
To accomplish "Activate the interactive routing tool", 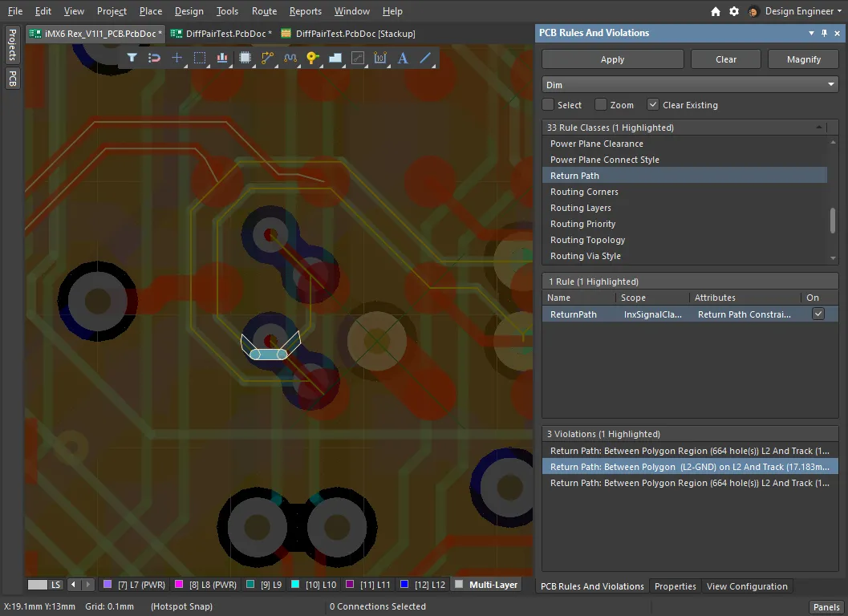I will pos(267,58).
